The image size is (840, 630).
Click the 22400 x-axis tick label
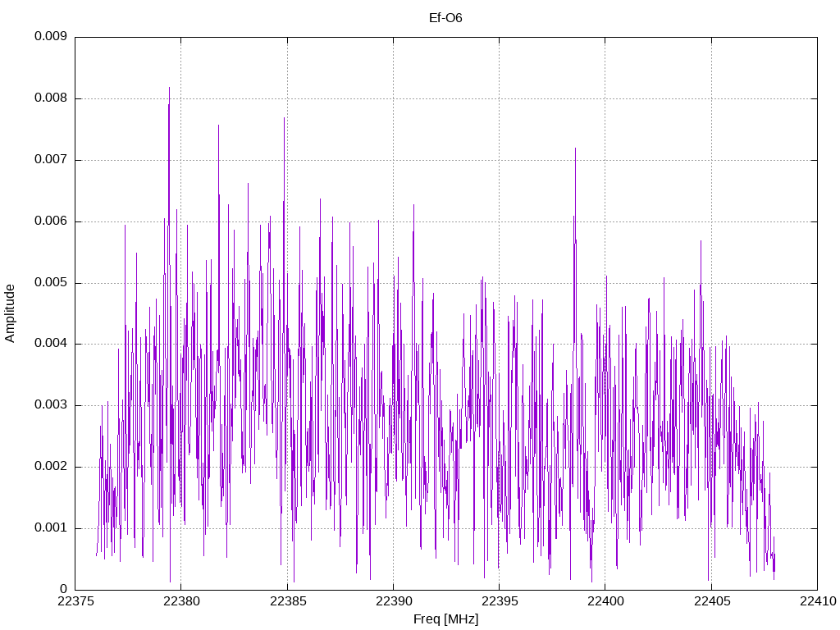click(x=605, y=601)
